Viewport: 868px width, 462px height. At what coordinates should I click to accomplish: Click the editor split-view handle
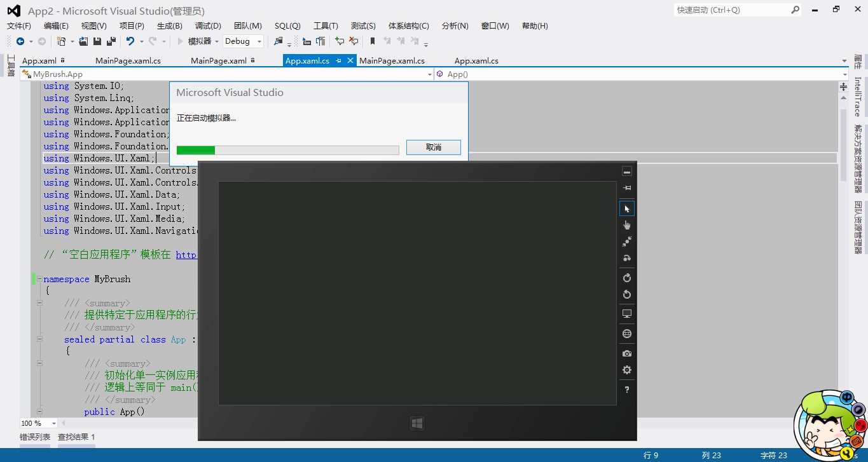pos(844,86)
